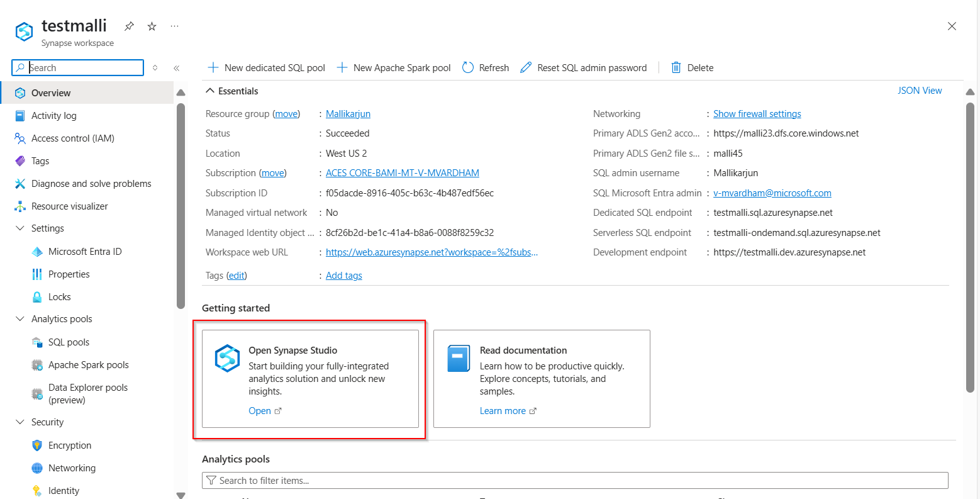This screenshot has width=980, height=499.
Task: Collapse the Security group
Action: pyautogui.click(x=20, y=422)
